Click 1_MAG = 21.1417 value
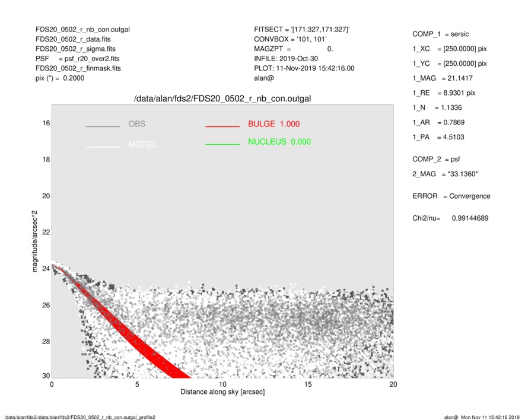 click(443, 78)
